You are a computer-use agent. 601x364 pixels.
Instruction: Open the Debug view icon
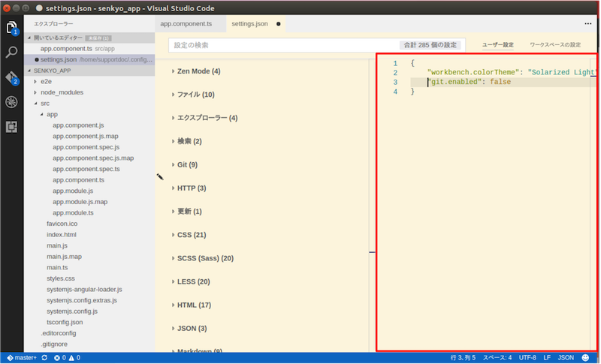[11, 102]
